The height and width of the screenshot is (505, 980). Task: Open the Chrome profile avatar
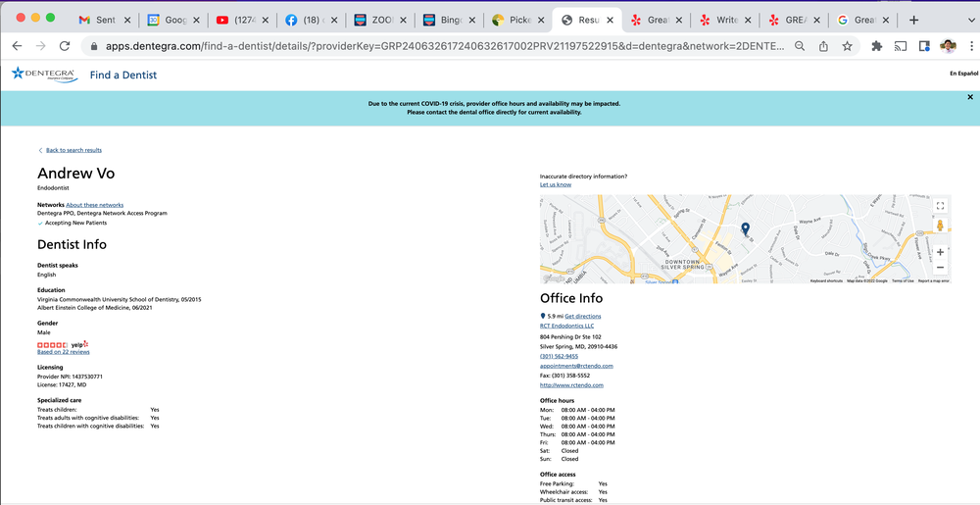pyautogui.click(x=948, y=46)
